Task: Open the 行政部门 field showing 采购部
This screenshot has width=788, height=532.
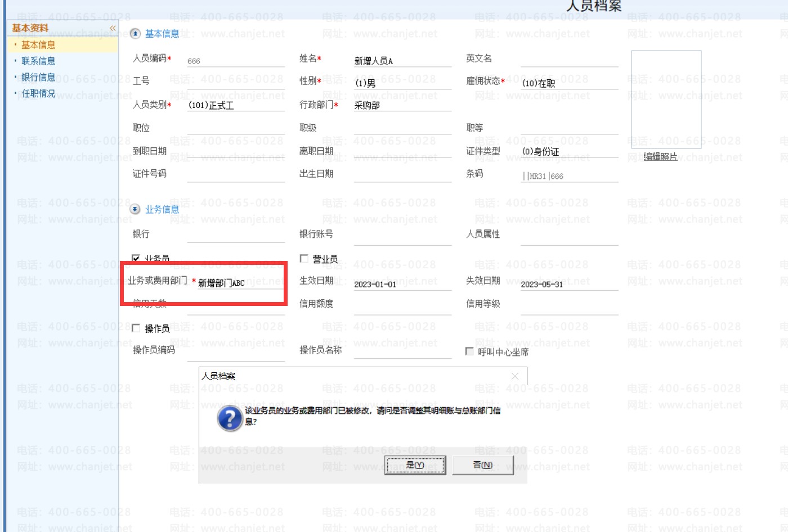Action: click(x=402, y=105)
